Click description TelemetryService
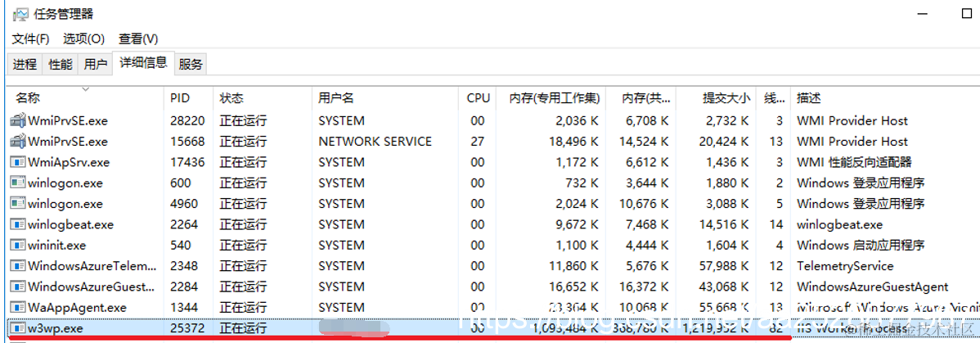Screen dimensions: 980x343 tap(845, 266)
